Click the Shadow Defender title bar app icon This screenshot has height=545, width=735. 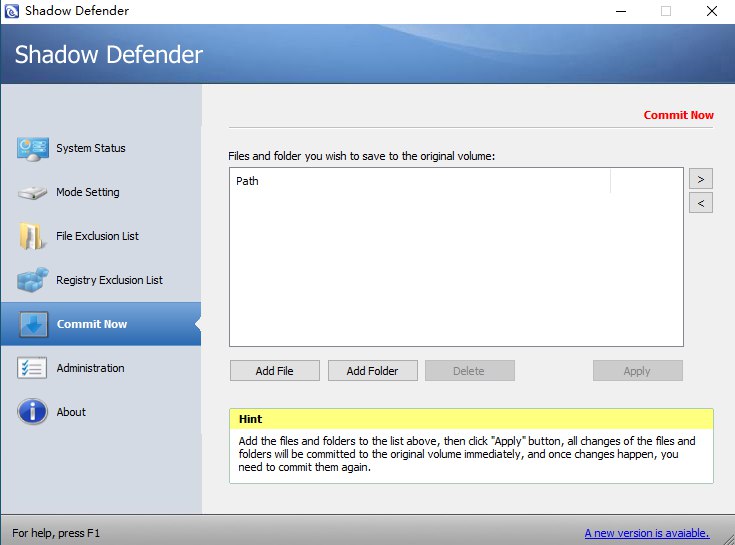[11, 11]
